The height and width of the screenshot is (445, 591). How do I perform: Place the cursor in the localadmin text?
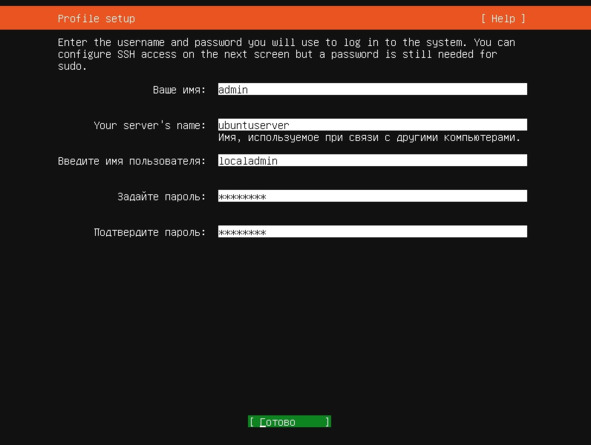click(x=248, y=161)
